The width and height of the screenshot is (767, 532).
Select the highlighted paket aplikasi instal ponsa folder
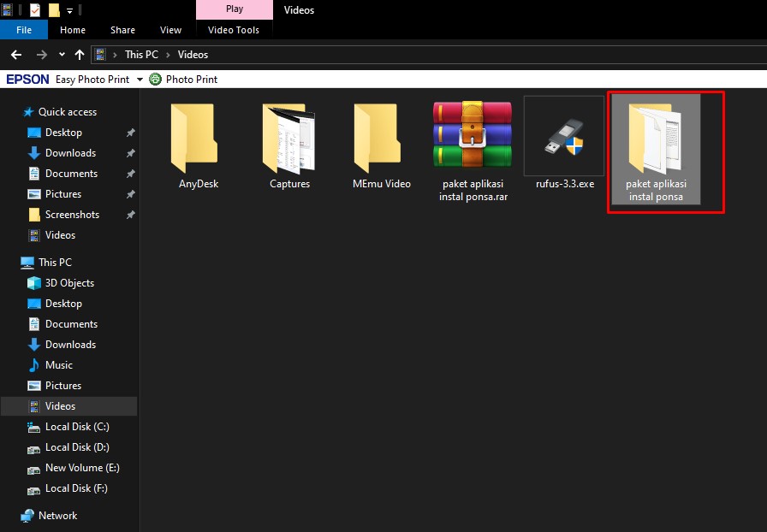pos(656,149)
